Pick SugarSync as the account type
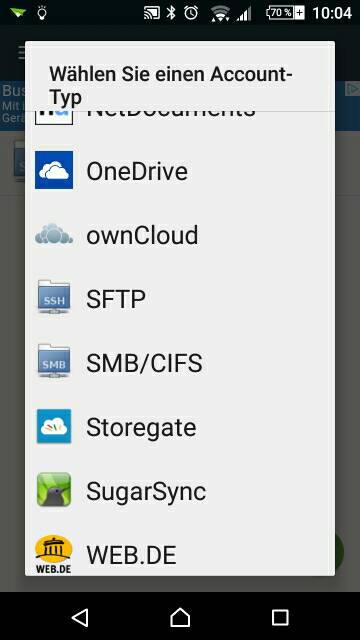 pos(180,490)
